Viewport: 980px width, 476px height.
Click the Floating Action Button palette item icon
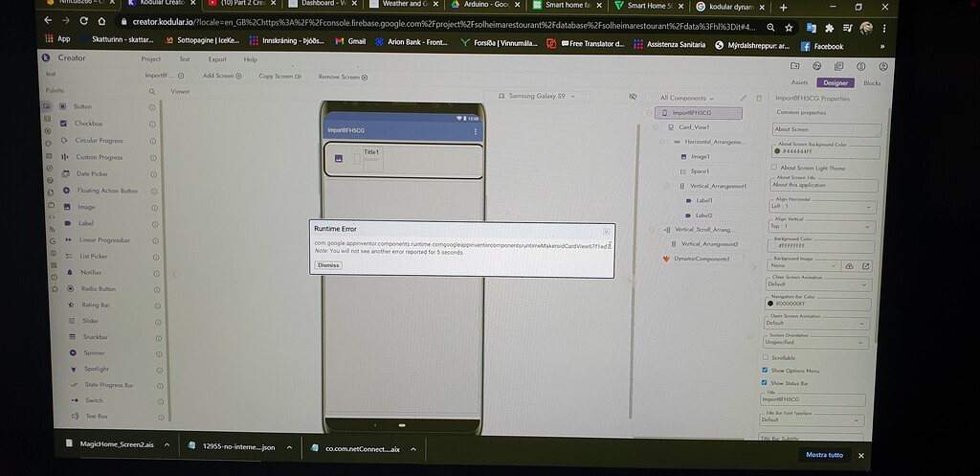coord(66,191)
